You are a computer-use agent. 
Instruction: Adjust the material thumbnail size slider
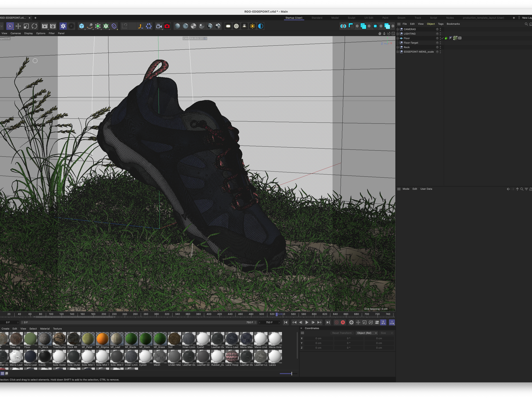tap(291, 374)
